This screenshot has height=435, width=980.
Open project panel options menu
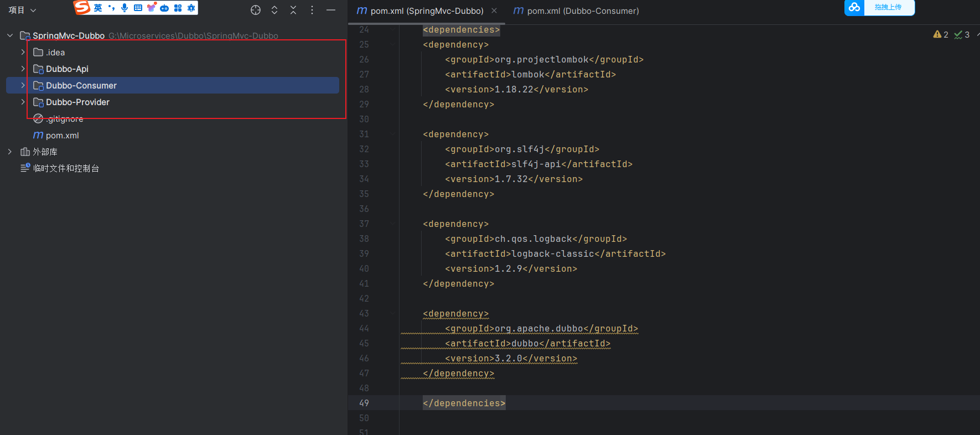coord(312,10)
